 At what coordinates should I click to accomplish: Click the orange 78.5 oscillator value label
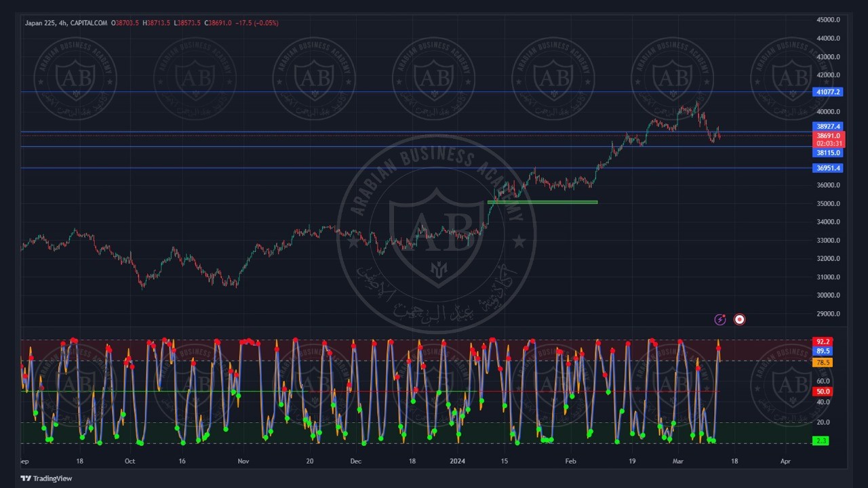tap(823, 363)
